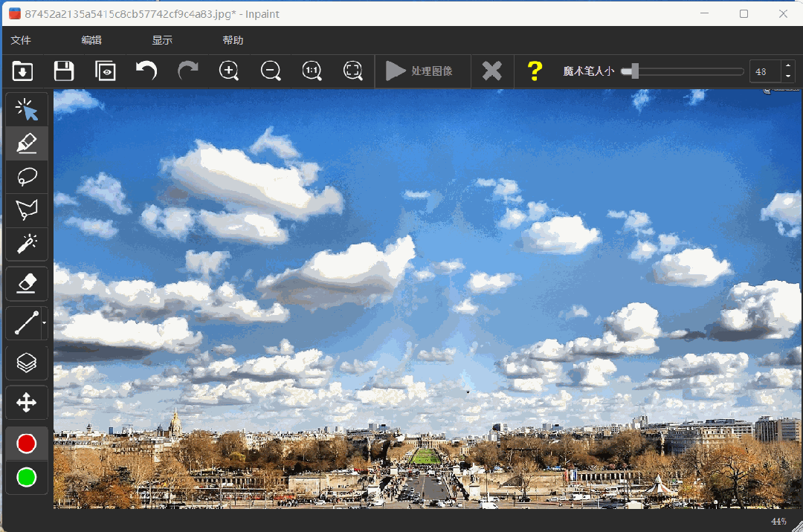Screen dimensions: 803x532
Task: Select the guide line tool
Action: coord(25,323)
